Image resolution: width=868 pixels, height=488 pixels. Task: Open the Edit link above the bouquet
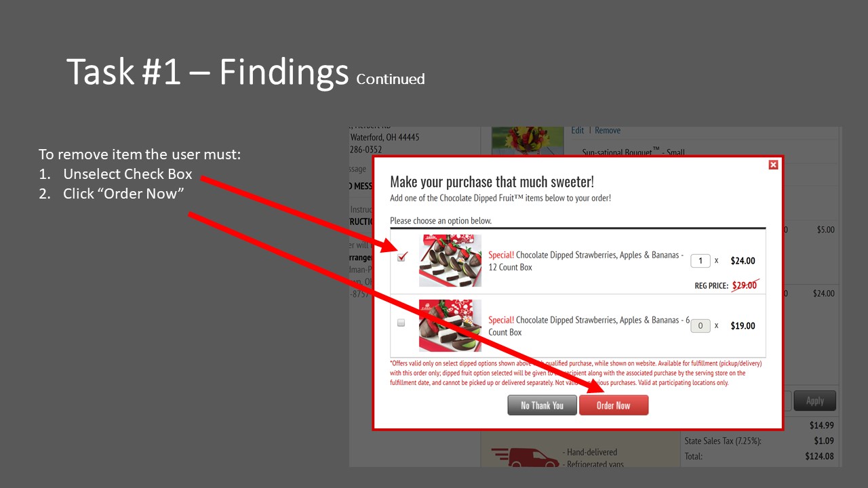[578, 130]
